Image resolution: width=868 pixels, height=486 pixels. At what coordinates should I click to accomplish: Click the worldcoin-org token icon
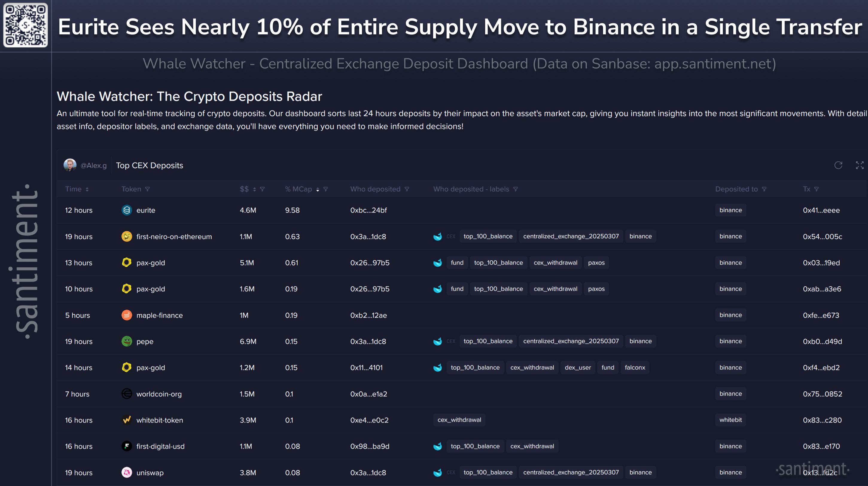127,394
